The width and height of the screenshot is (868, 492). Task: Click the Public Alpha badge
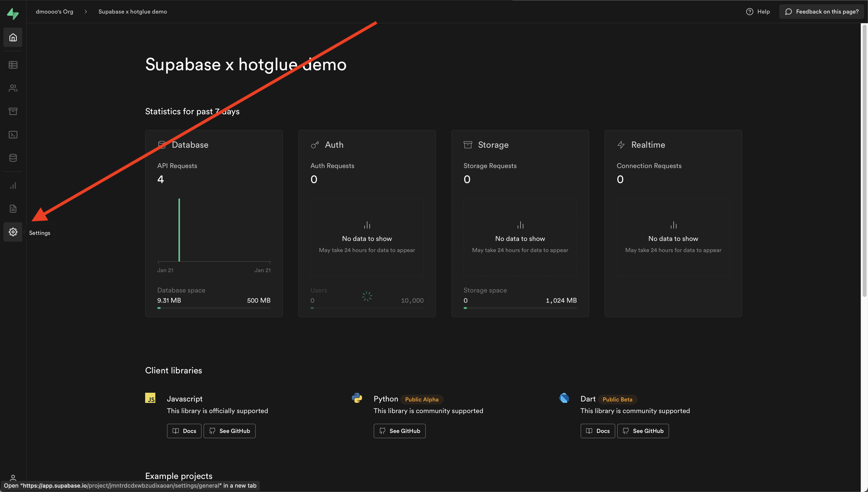(422, 400)
